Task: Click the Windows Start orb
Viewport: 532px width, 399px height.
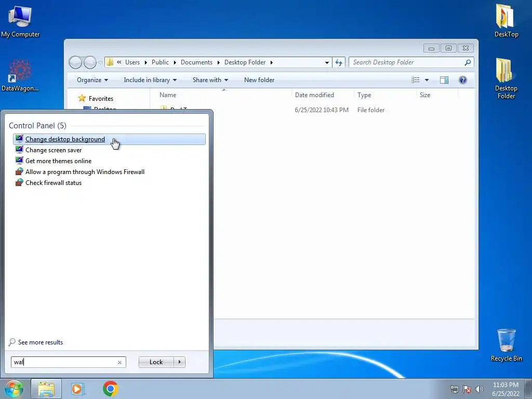Action: click(14, 389)
